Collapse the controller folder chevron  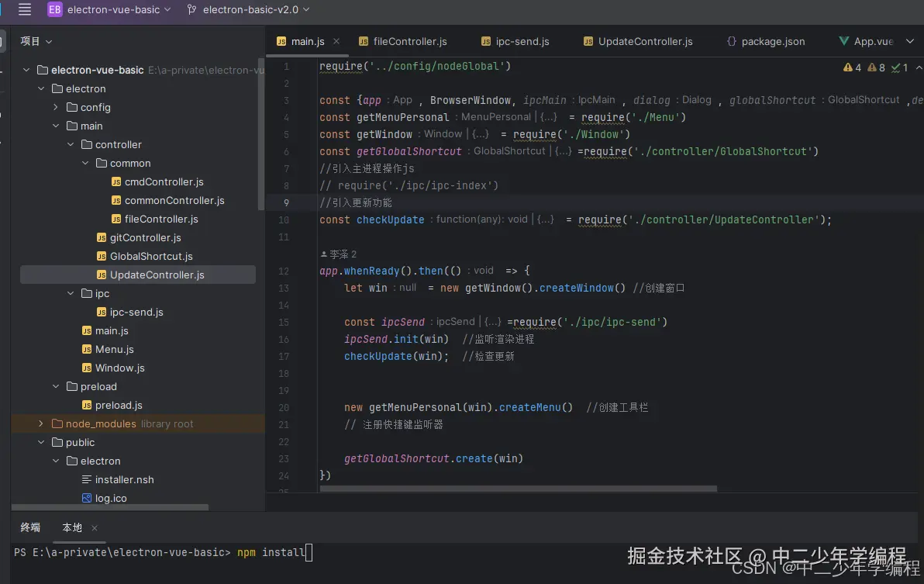point(70,144)
